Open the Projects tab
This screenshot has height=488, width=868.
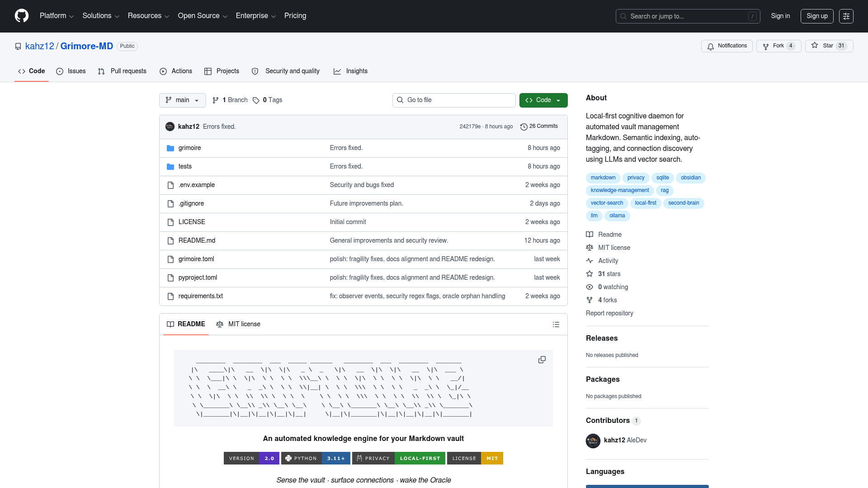222,71
